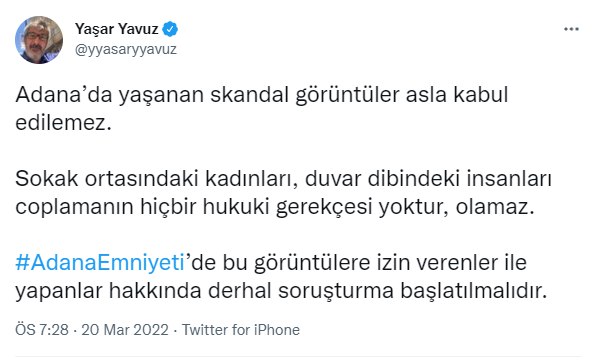
Task: Click the line beginning "coplamanın hiçbir hukuki"
Action: pyautogui.click(x=275, y=207)
